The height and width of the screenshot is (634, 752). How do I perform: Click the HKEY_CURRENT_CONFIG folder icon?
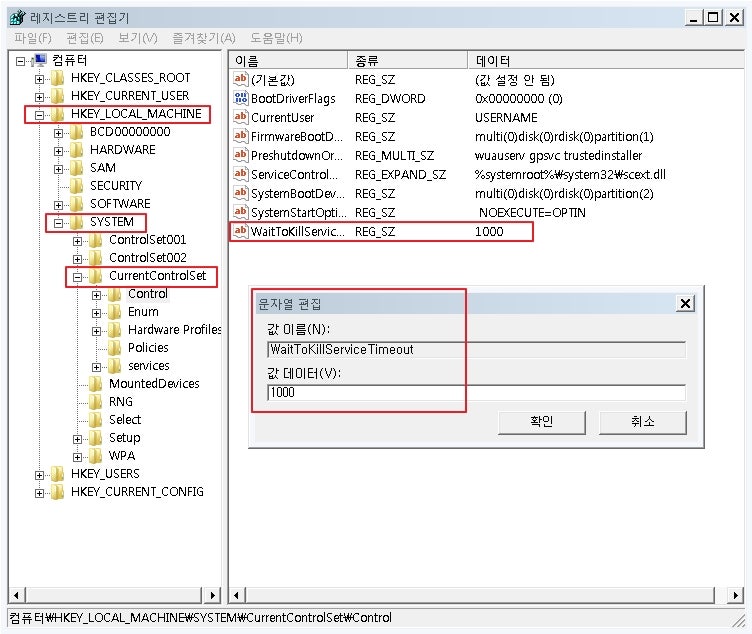[58, 492]
